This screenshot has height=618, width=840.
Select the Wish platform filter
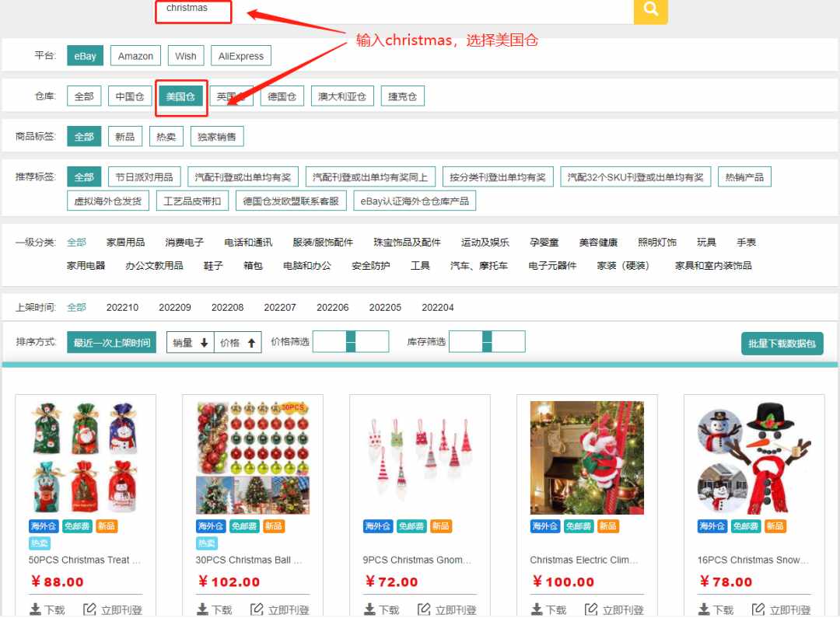click(x=186, y=56)
